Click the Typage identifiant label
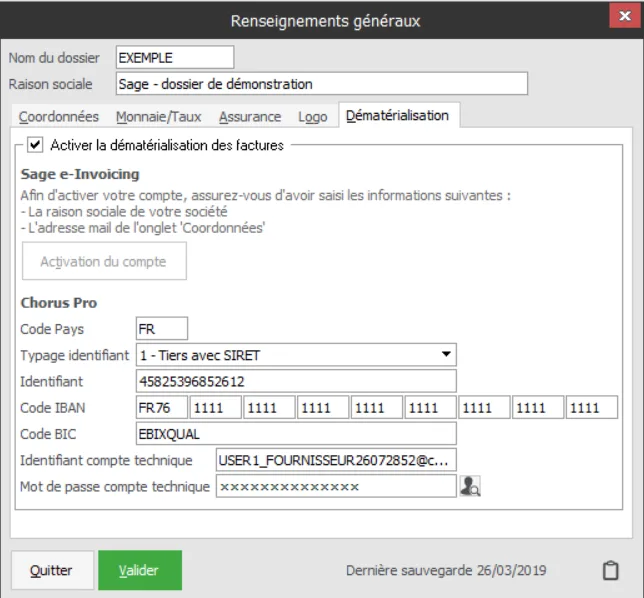Screen dimensions: 644x598 (75, 355)
